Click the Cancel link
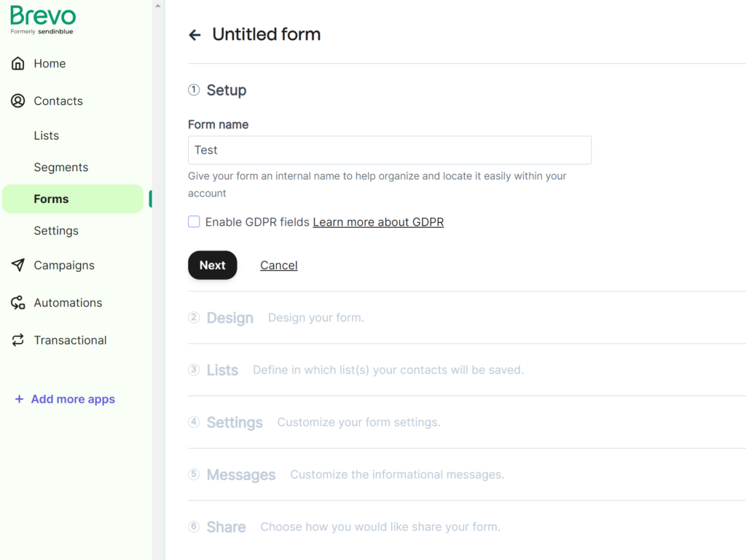The width and height of the screenshot is (746, 560). [279, 265]
